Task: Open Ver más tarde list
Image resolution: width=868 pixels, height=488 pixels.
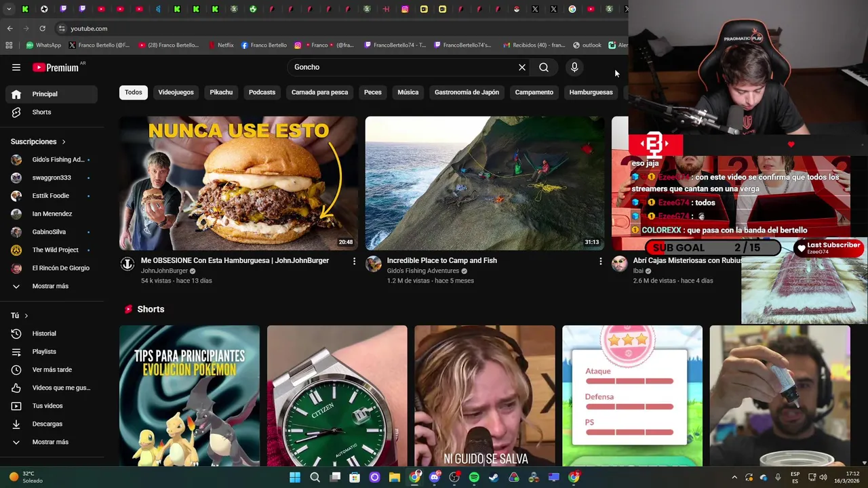Action: pos(52,369)
